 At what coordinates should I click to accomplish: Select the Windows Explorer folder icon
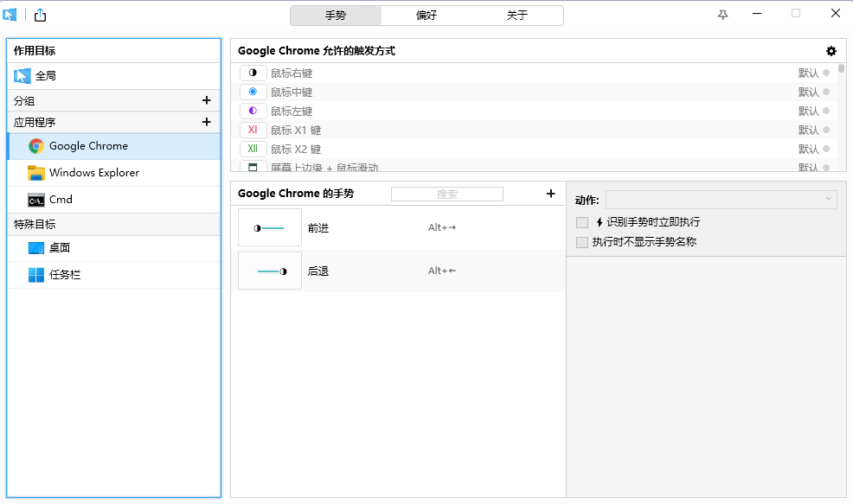pos(35,173)
